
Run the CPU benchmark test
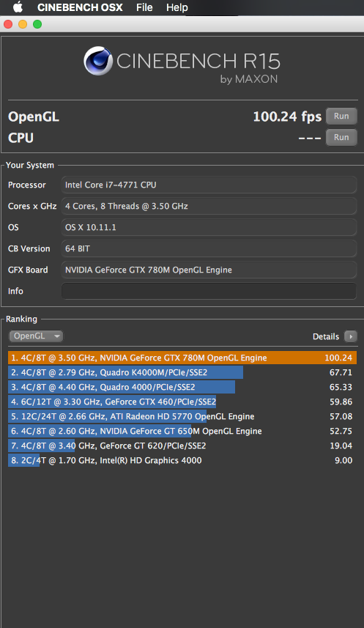[341, 137]
